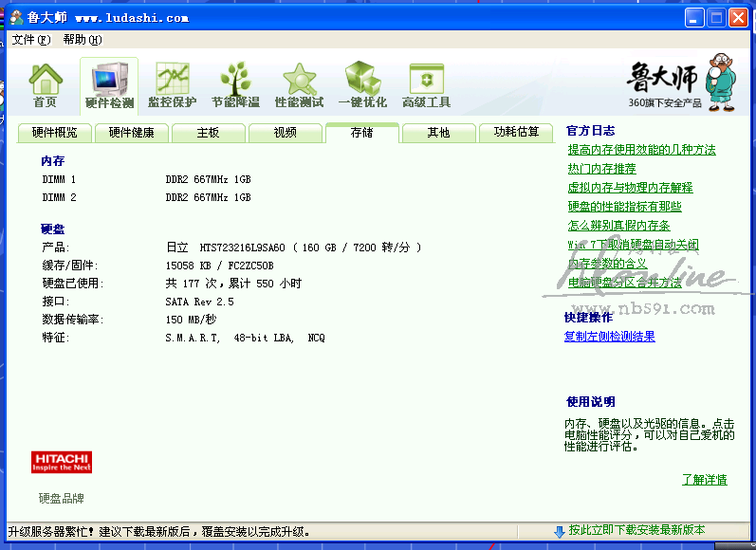Open link 虚拟内存与物理内存解释
The width and height of the screenshot is (756, 550).
630,188
